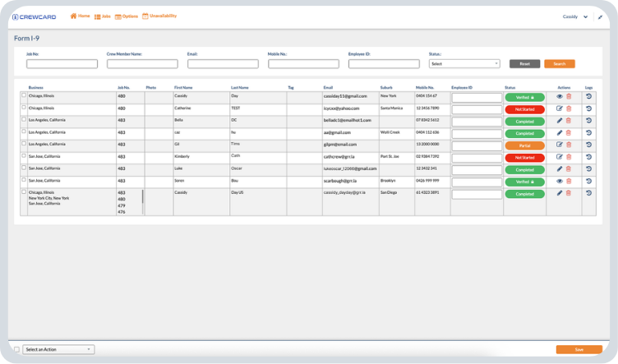
Task: Tick checkbox for Kimberly Cath row
Action: pos(24,155)
